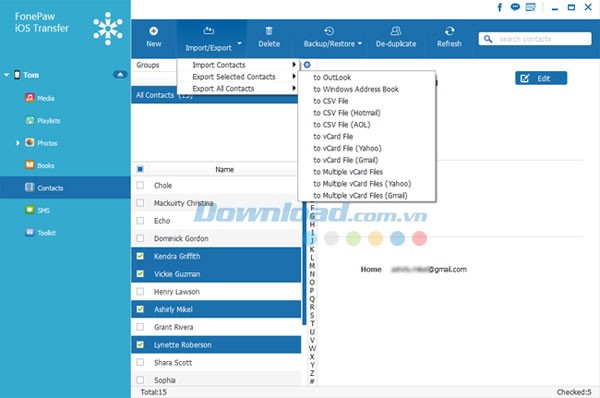Screen dimensions: 600x398
Task: Click the search contacts input field
Action: [x=535, y=39]
